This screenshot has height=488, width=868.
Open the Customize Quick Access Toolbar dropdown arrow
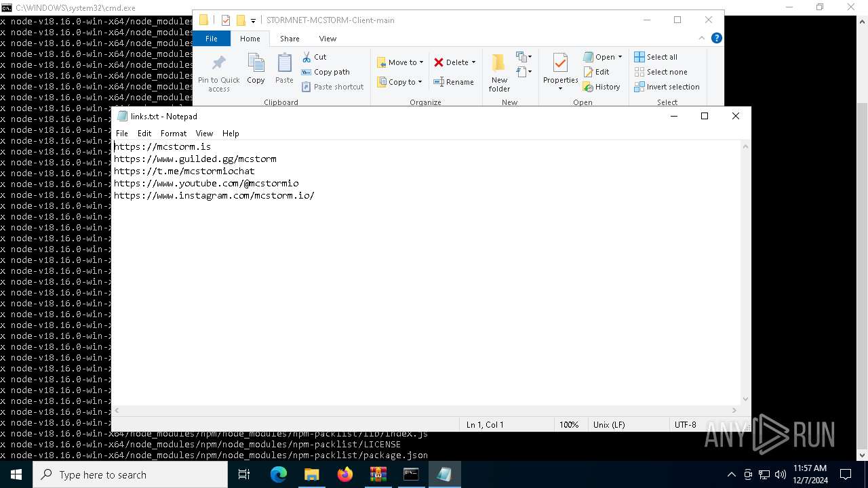[x=253, y=21]
